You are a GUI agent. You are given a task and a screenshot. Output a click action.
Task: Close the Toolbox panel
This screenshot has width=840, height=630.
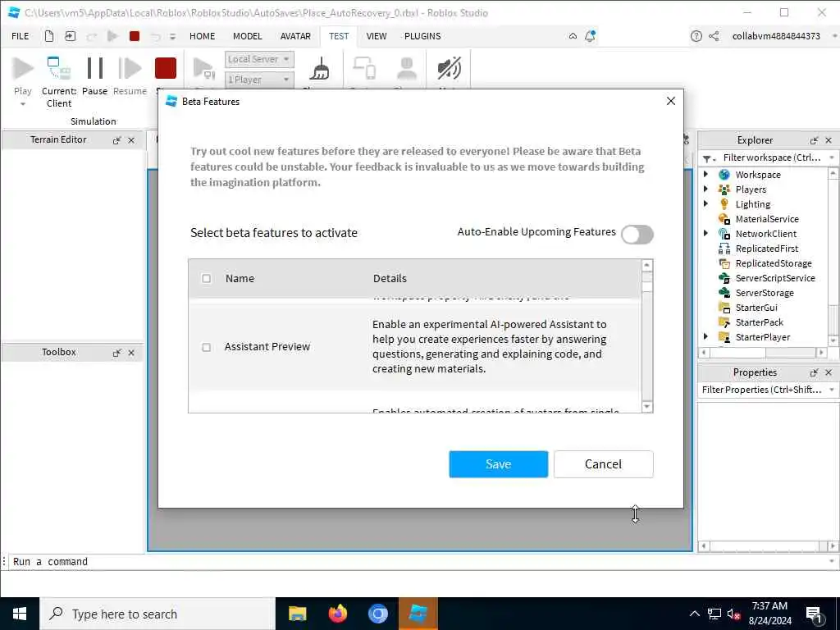point(131,353)
